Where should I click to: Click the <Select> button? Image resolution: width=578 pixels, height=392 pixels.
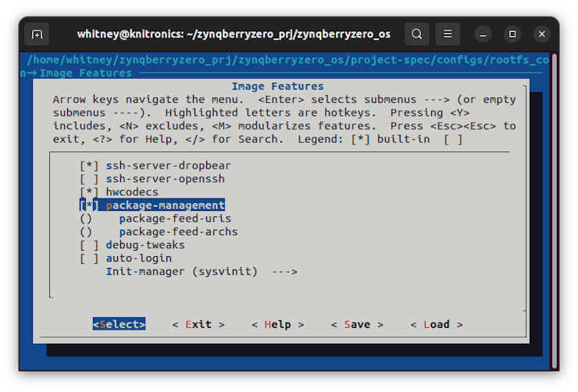click(x=119, y=324)
